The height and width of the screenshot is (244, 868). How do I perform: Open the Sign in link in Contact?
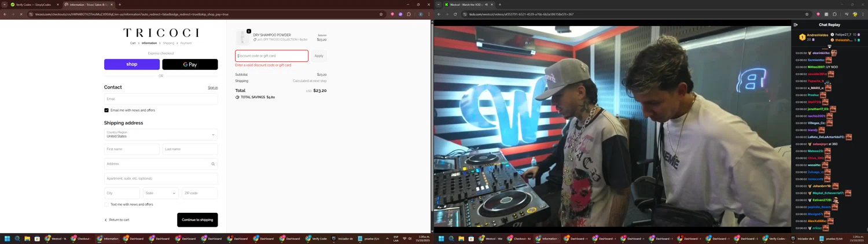pyautogui.click(x=213, y=88)
